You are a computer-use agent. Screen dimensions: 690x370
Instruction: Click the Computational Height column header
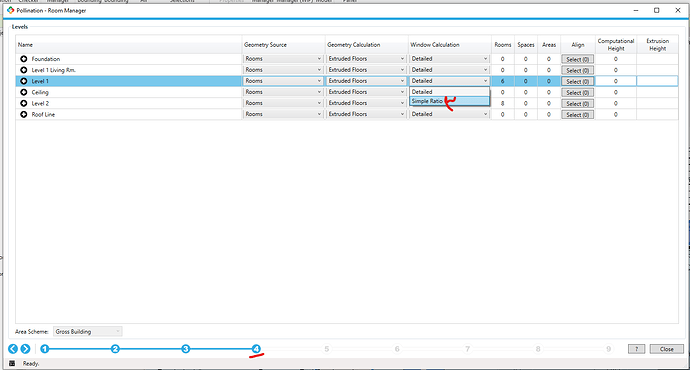(x=616, y=44)
